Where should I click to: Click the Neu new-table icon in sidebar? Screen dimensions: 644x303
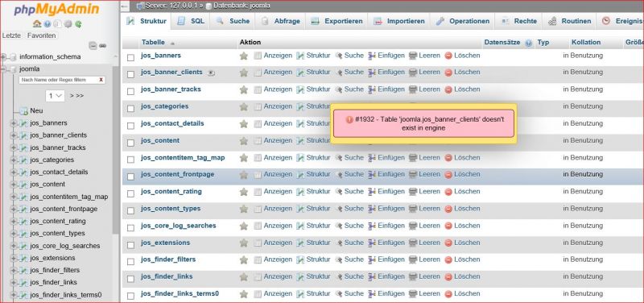point(24,111)
